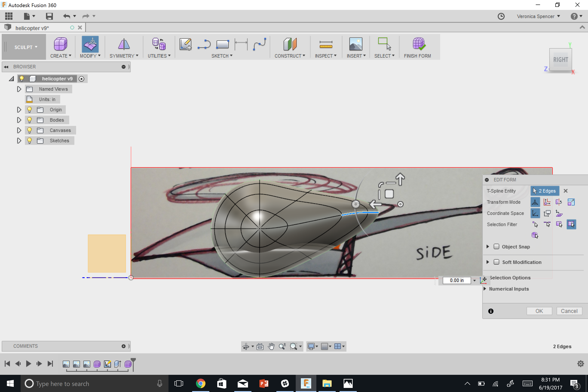Click the Rotate transform mode icon
Viewport: 588px width, 392px height.
pos(559,202)
